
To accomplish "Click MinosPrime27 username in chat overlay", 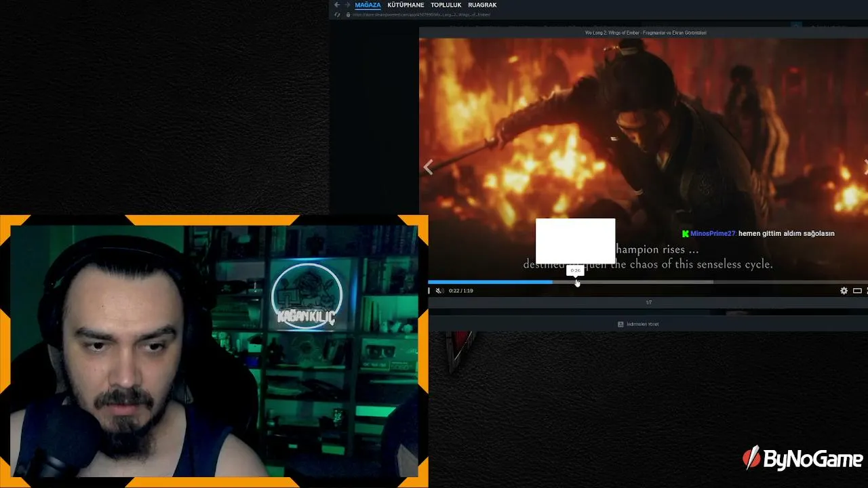I will click(713, 233).
